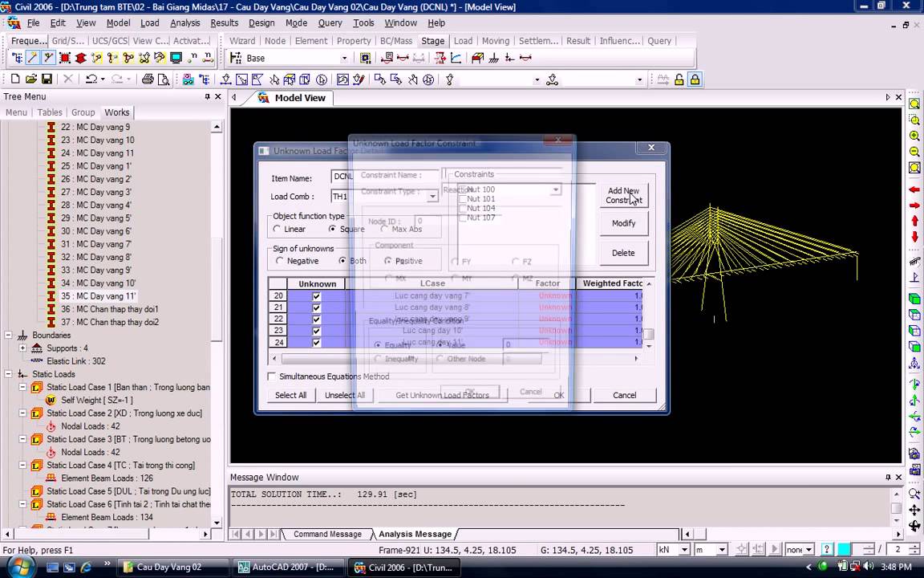Viewport: 924px width, 578px height.
Task: Click the Save floppy disk icon
Action: [47, 79]
